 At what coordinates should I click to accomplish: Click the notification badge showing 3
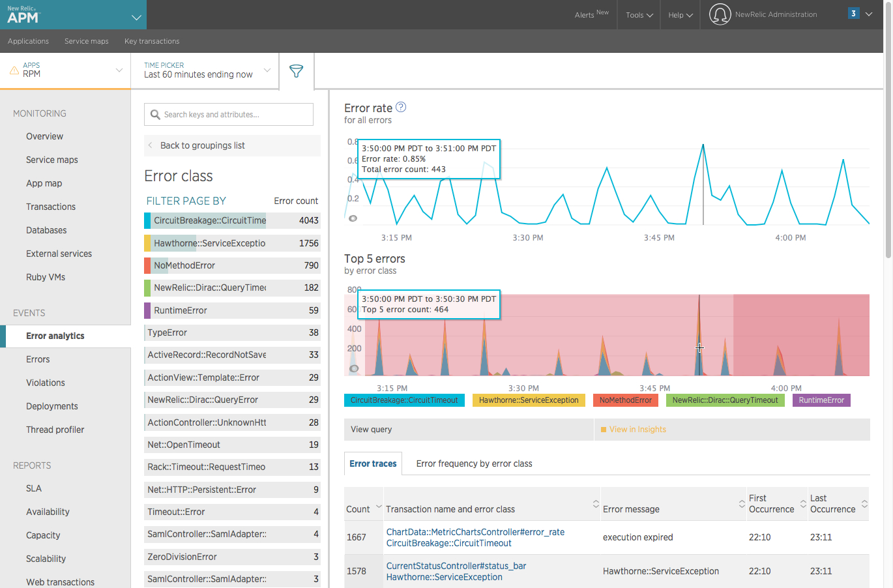[x=853, y=14]
